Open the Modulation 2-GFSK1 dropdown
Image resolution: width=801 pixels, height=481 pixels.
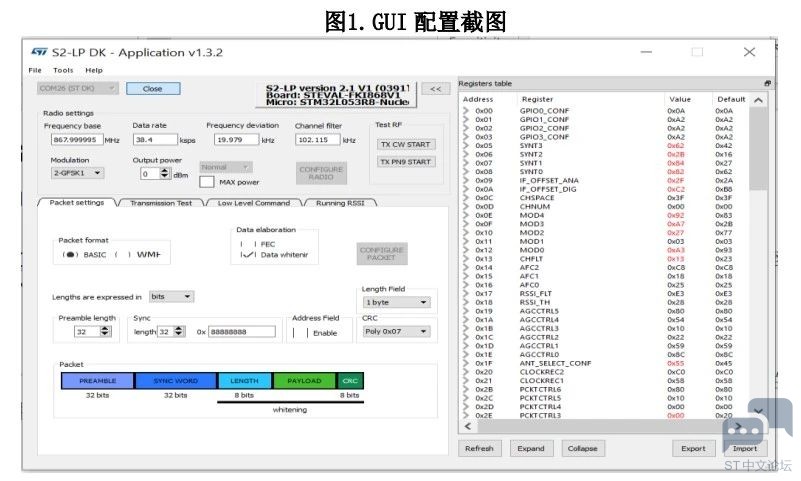tap(77, 173)
